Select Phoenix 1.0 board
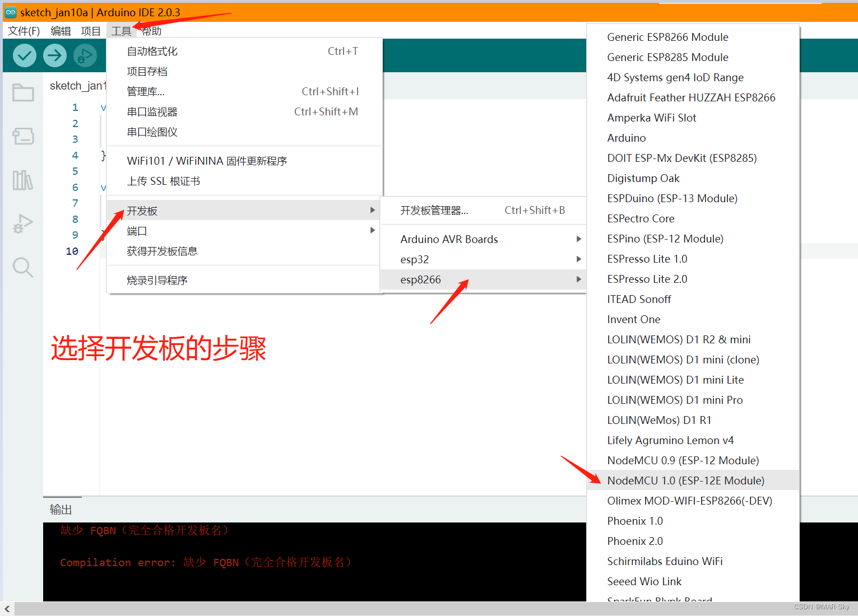This screenshot has width=858, height=616. (x=693, y=521)
